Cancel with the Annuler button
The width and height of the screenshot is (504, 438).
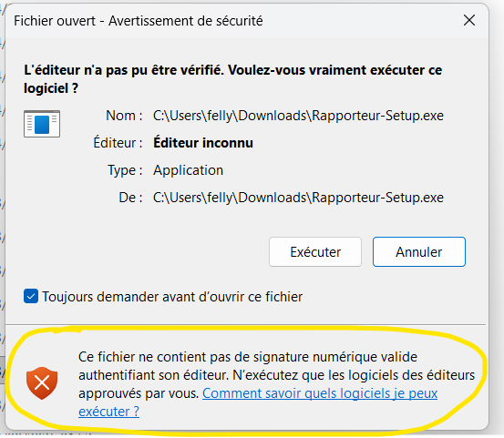(419, 251)
